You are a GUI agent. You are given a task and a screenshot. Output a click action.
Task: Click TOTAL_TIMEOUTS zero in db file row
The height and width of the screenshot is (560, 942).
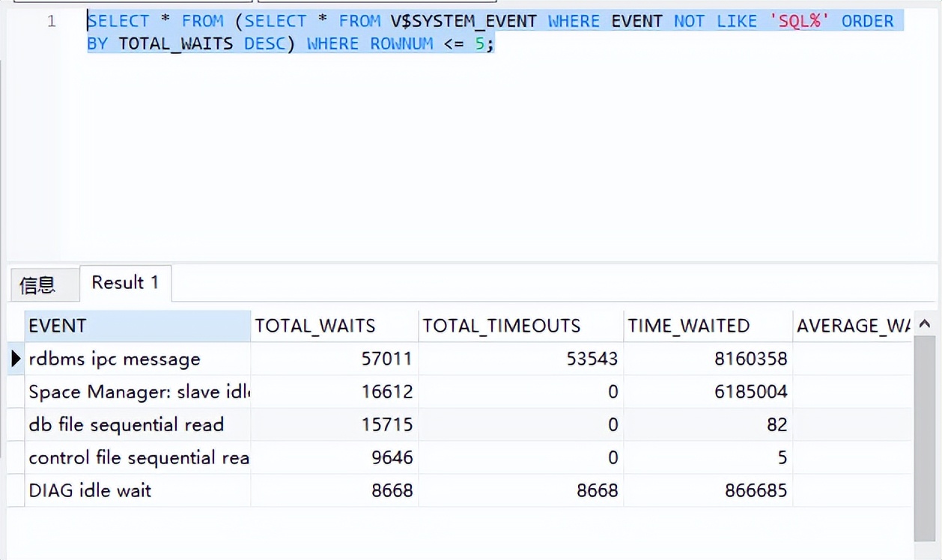click(613, 424)
